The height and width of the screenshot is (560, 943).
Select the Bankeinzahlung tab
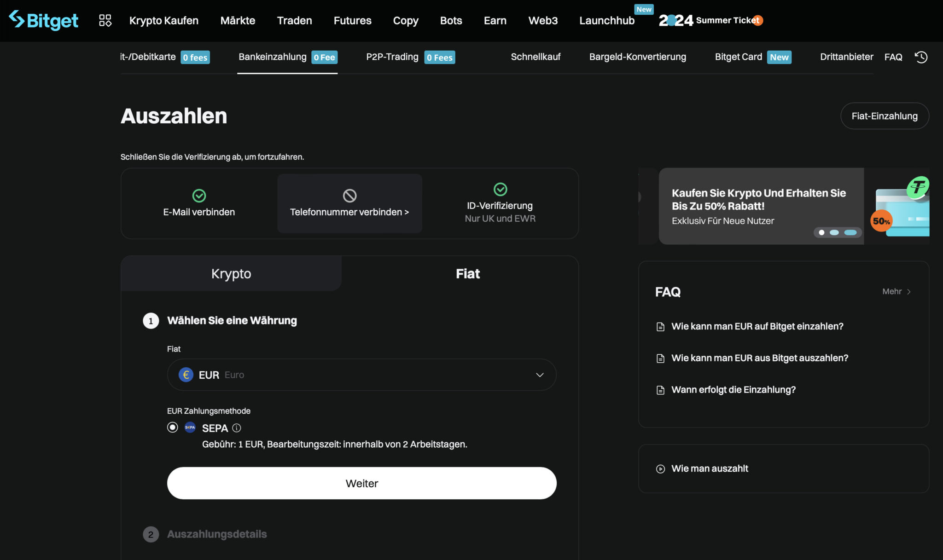(x=273, y=57)
